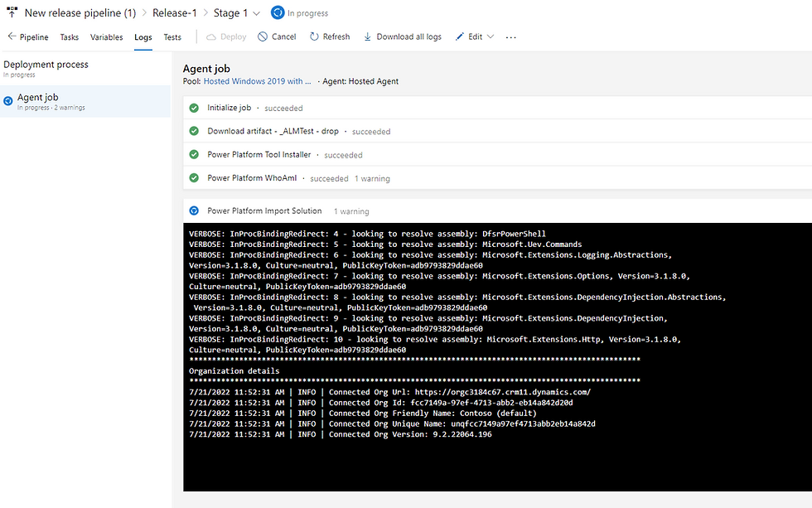812x508 pixels.
Task: Refresh the logs view
Action: [330, 36]
